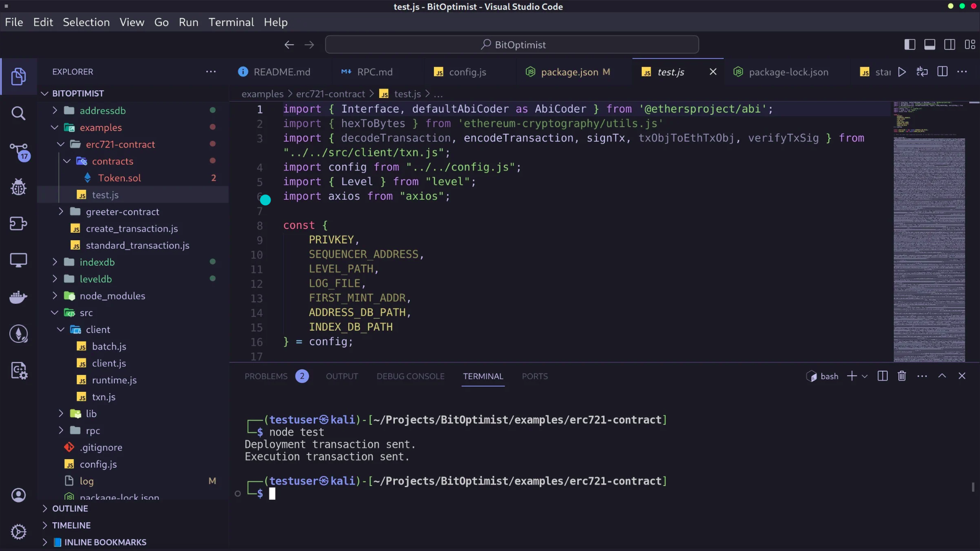Image resolution: width=980 pixels, height=551 pixels.
Task: Toggle secondary side bar visibility
Action: [949, 45]
